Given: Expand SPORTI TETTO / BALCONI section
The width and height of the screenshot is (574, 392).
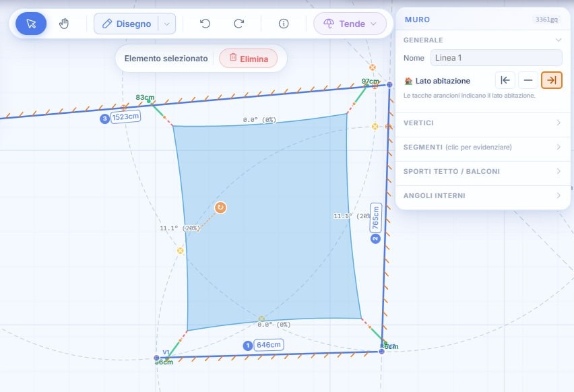Looking at the screenshot, I should (482, 171).
